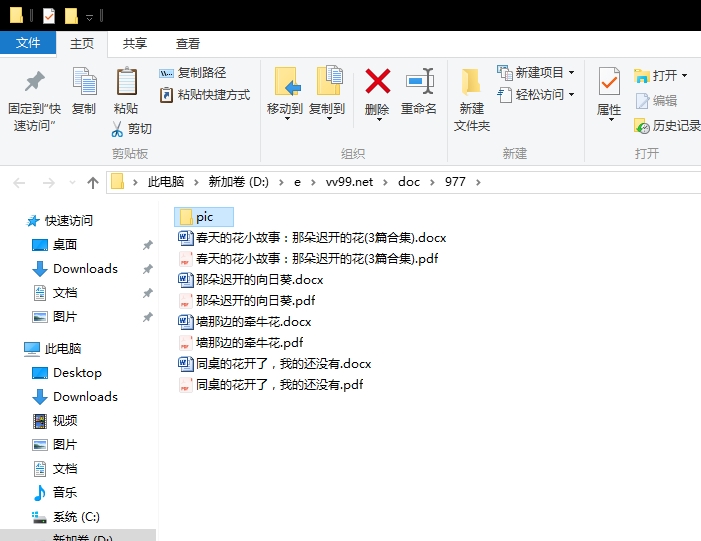701x541 pixels.
Task: Click Copy path (复制路径)
Action: [193, 72]
